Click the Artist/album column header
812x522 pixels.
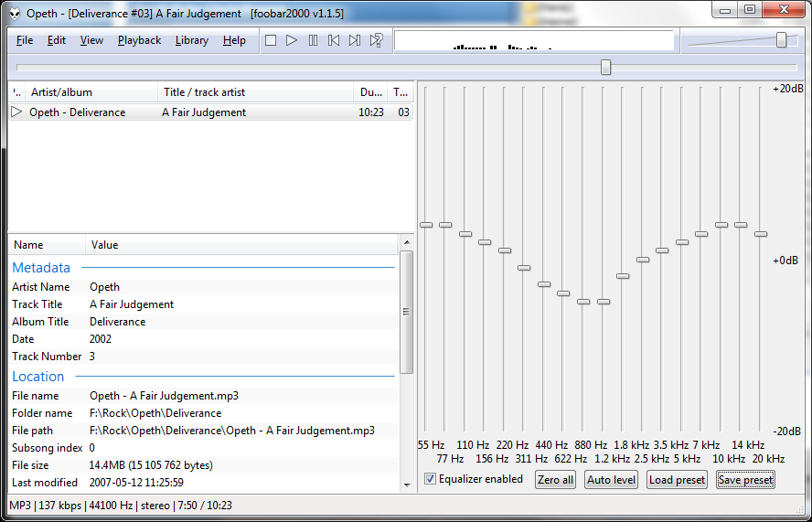[x=91, y=92]
